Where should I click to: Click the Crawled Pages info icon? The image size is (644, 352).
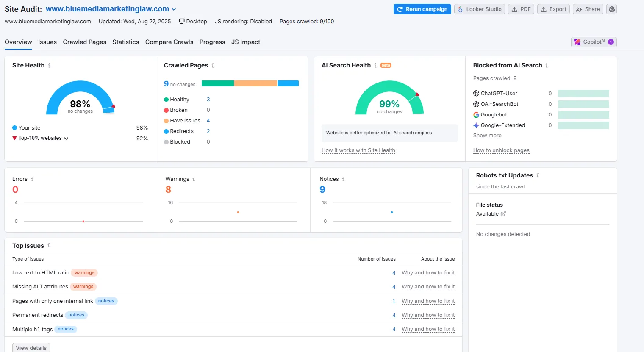click(213, 65)
